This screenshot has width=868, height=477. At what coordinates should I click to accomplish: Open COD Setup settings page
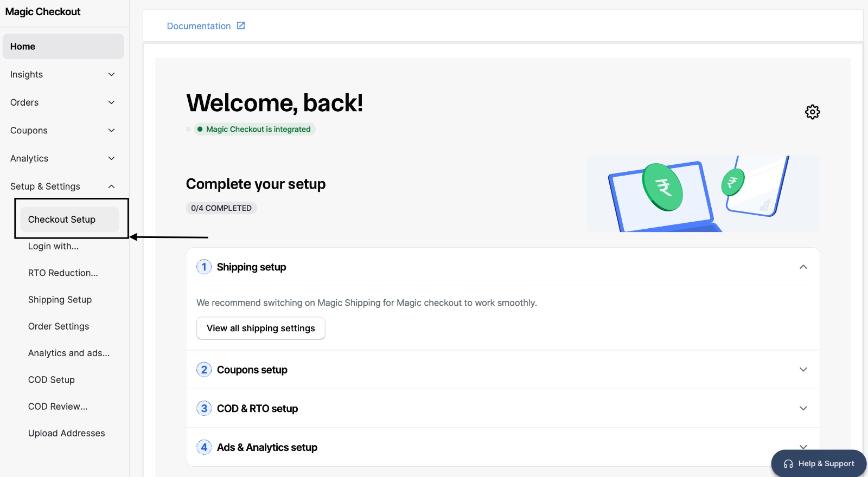point(52,380)
